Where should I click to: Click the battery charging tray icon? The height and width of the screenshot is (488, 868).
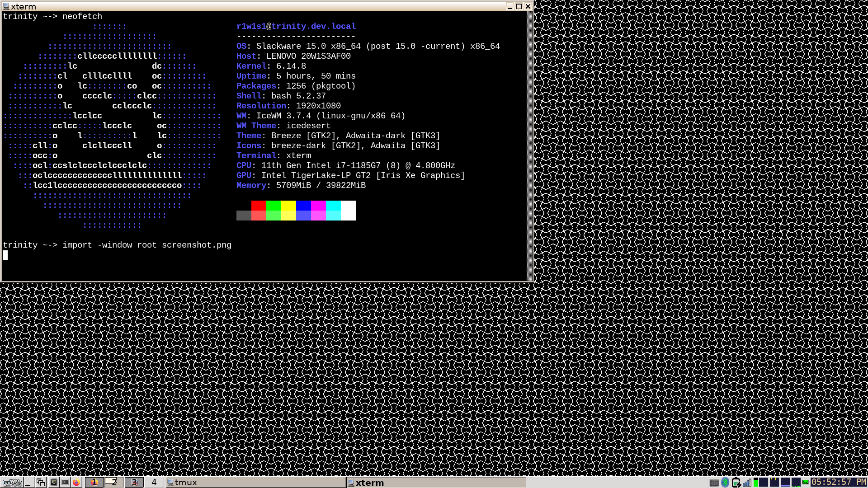point(736,483)
